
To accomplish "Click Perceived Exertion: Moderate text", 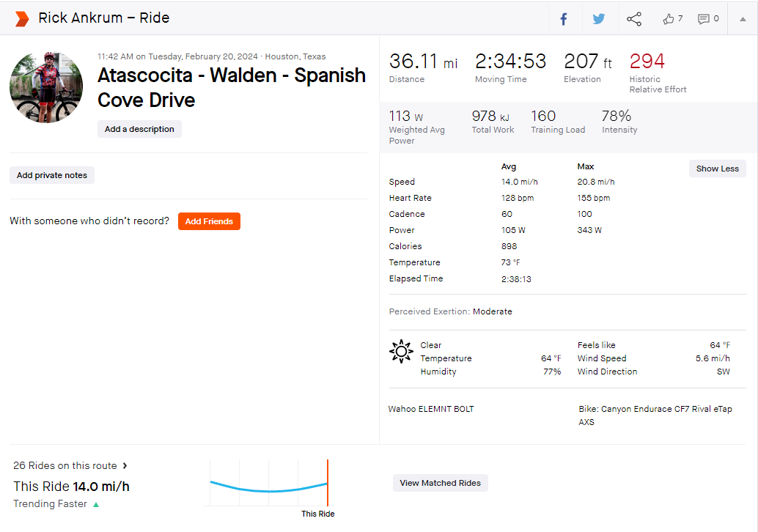I will (450, 311).
